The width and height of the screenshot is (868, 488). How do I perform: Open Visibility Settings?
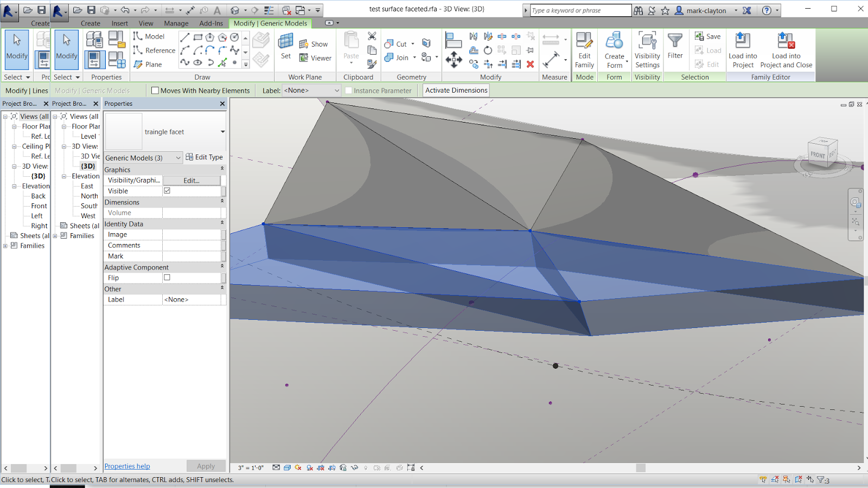(647, 49)
